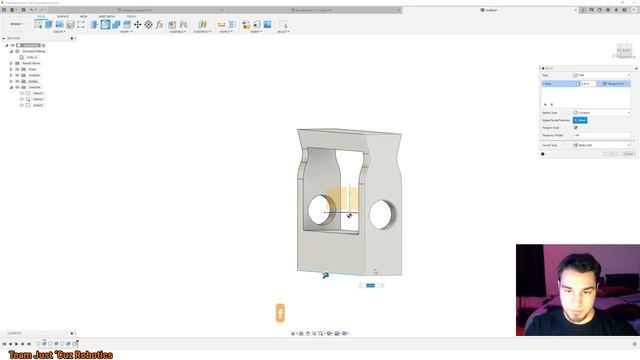Viewport: 640px width, 360px height.
Task: Click the radius value field near model
Action: click(371, 285)
